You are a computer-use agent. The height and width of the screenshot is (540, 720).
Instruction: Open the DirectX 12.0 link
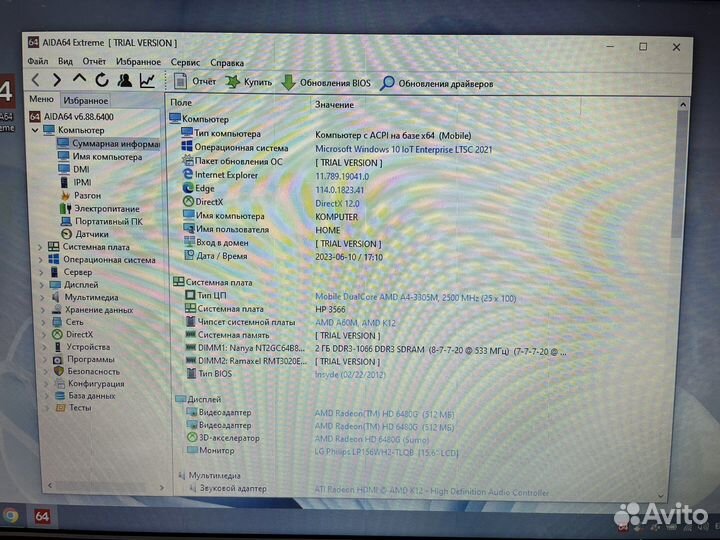338,203
